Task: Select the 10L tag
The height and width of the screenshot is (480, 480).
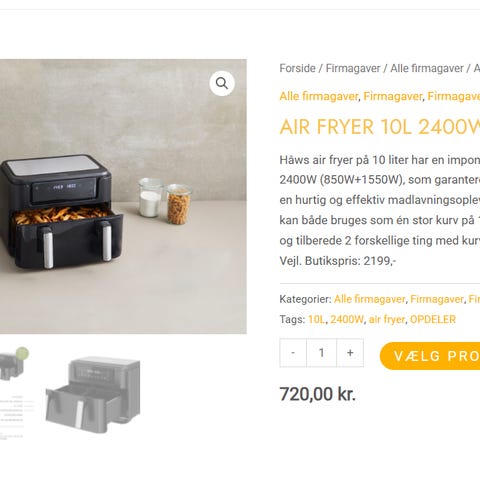Action: tap(316, 319)
